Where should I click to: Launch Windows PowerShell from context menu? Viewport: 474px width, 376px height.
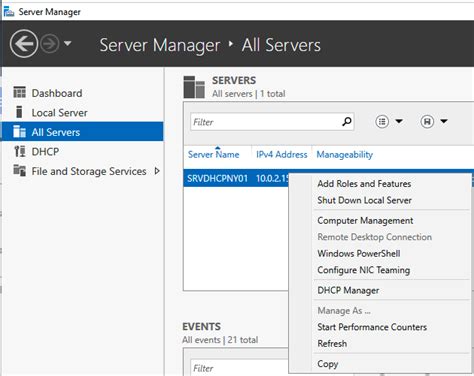359,253
